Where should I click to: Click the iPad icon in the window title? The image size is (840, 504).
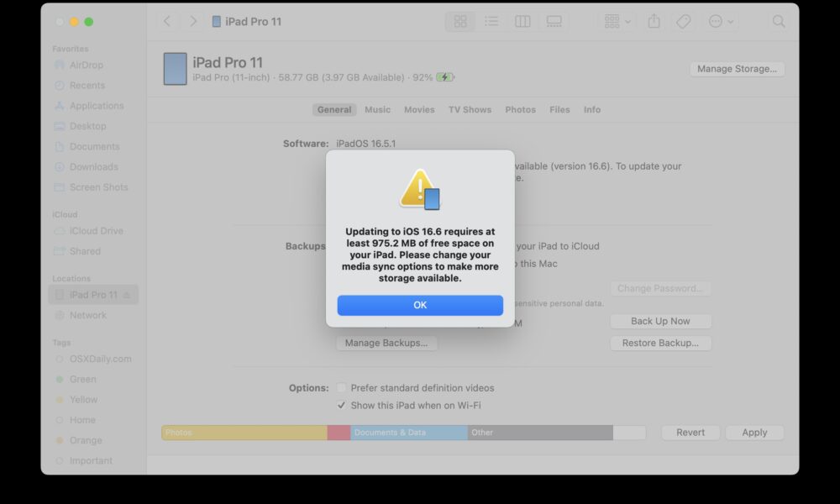point(217,22)
